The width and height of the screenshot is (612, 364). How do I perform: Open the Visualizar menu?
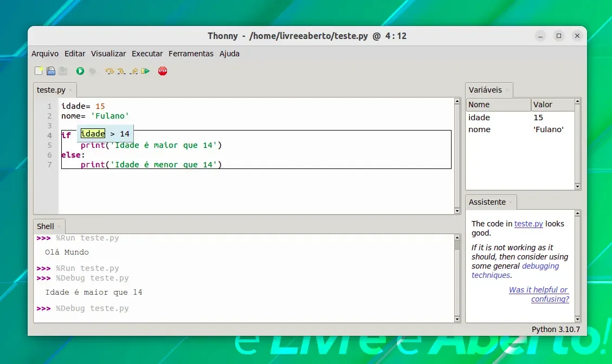[108, 54]
